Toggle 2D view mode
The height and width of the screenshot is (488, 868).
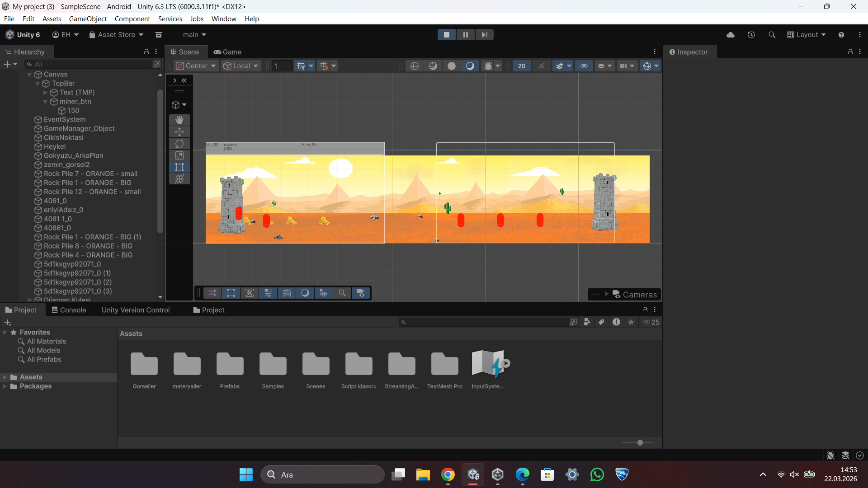(521, 66)
